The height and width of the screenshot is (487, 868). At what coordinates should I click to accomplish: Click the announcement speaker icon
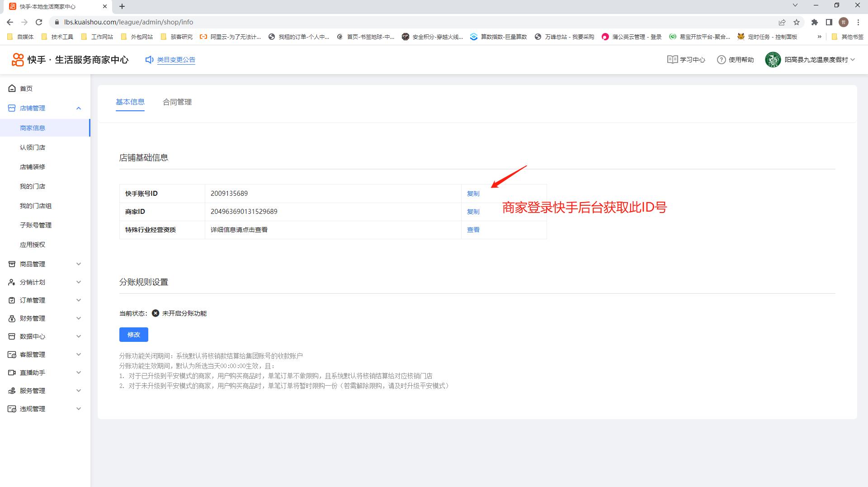pos(149,60)
